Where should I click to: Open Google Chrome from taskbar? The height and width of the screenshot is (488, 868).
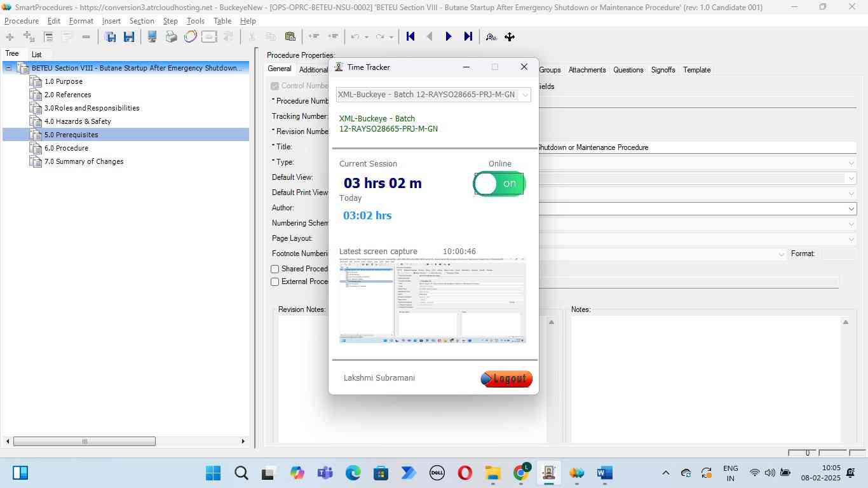521,473
